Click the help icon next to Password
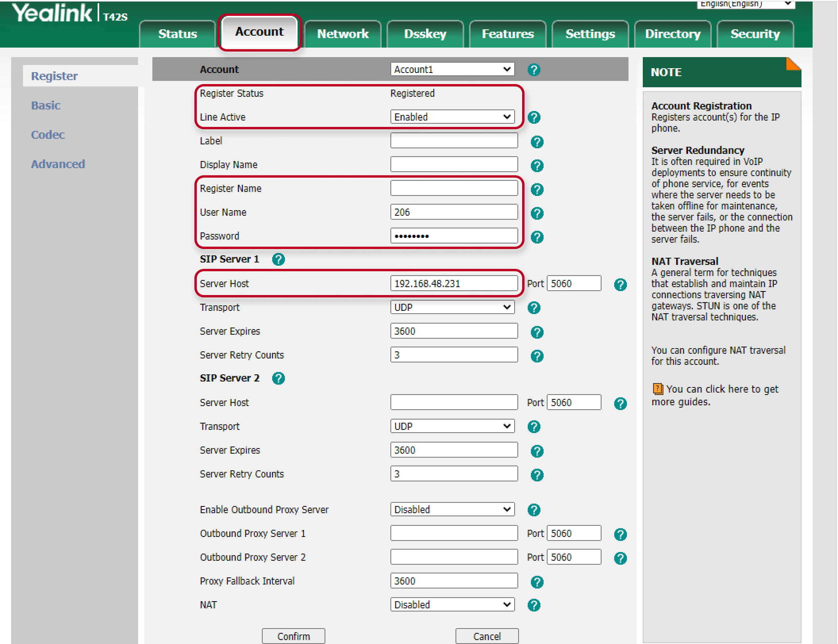 [537, 237]
